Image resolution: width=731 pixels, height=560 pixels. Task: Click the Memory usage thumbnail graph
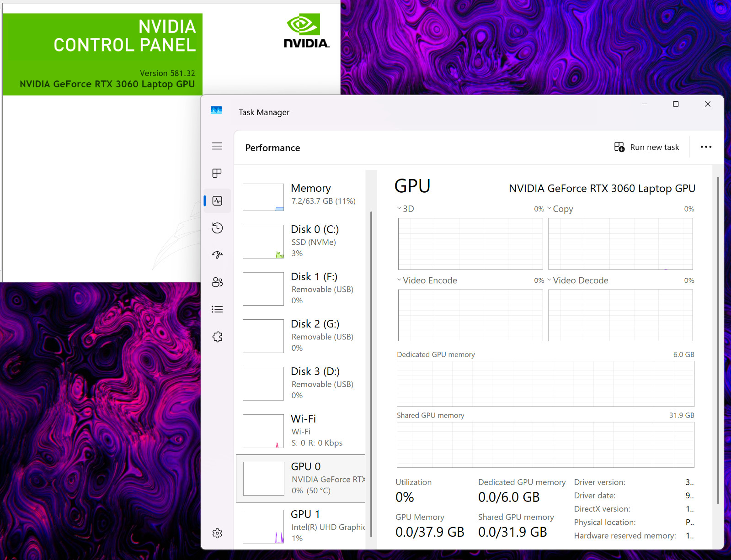pos(263,197)
